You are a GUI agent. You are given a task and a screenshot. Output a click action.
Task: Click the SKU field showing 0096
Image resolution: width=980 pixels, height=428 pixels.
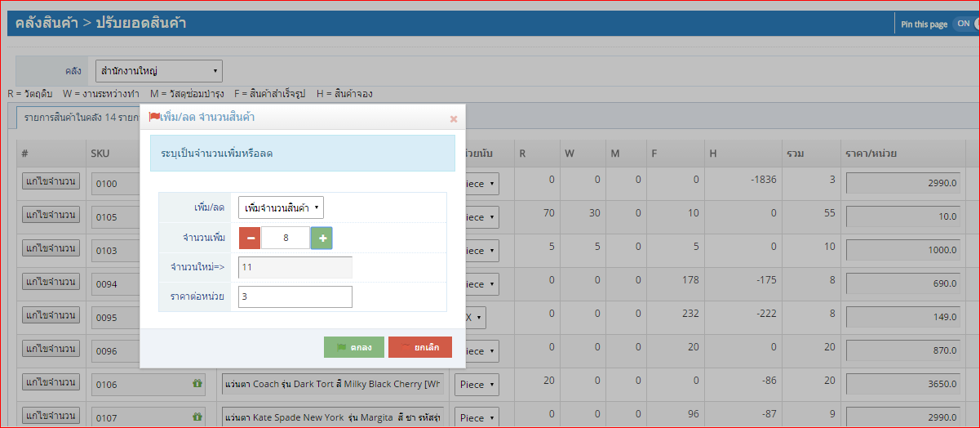116,351
